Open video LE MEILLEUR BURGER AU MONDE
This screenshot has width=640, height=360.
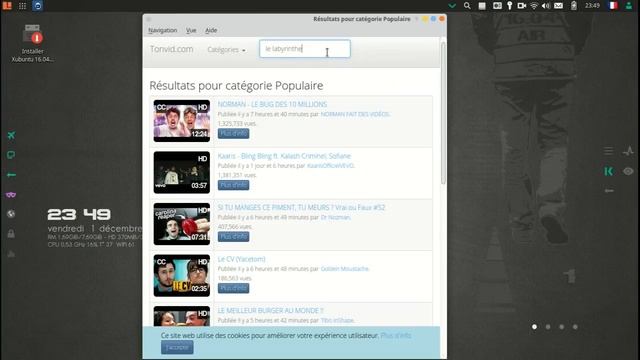click(270, 311)
